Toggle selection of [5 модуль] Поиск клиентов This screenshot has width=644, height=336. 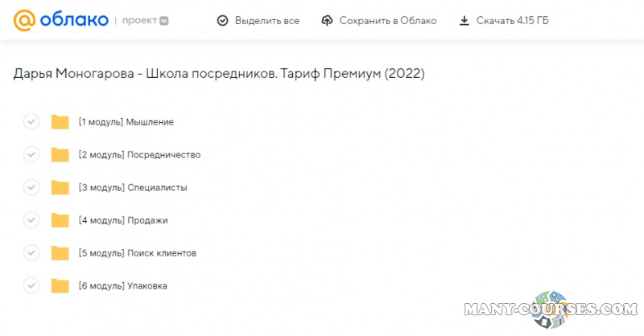point(31,253)
